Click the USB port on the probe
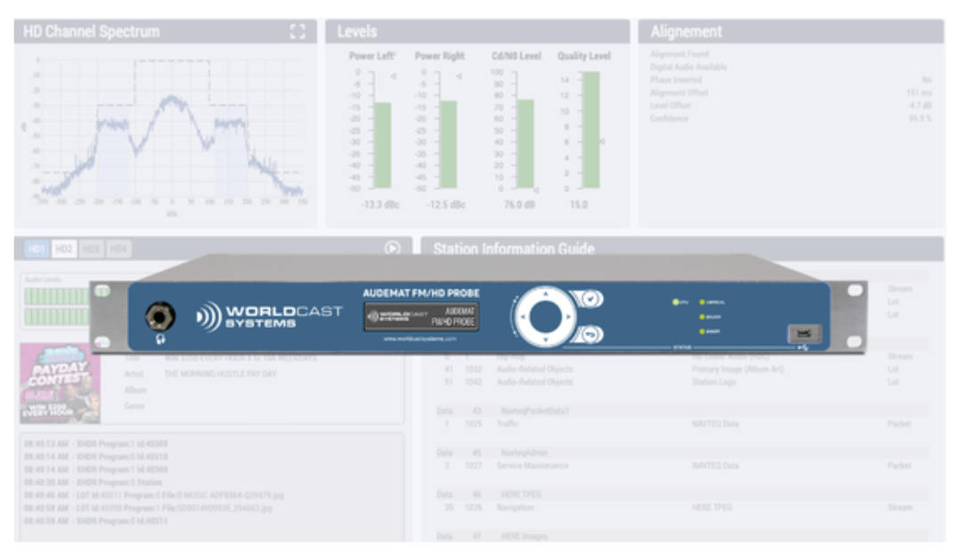 803,334
